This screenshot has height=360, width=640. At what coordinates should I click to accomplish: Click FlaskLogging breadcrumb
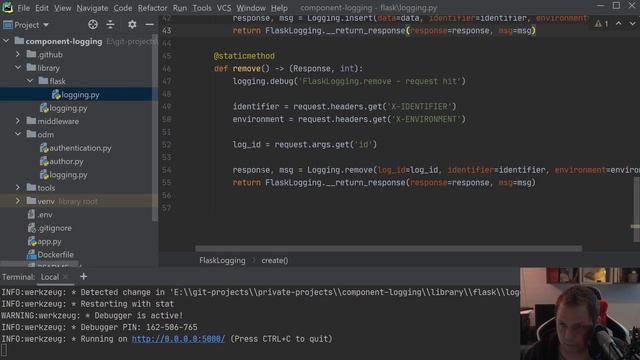click(x=222, y=260)
